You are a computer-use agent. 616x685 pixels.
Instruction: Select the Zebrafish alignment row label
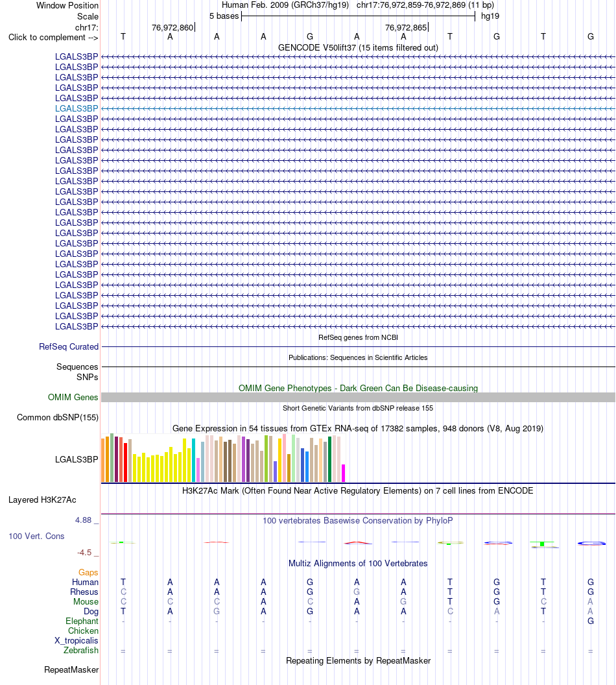81,650
